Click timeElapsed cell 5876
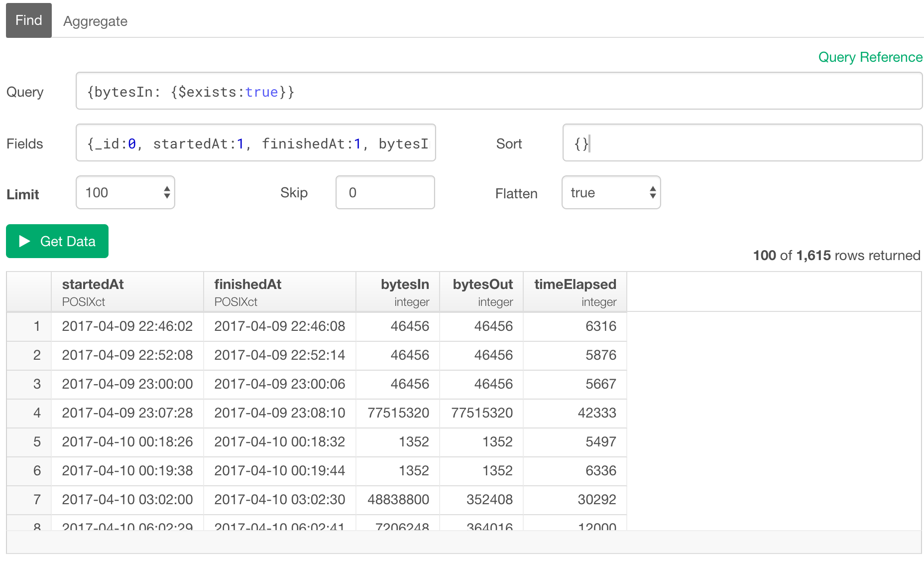Viewport: 924px width, 562px height. (x=575, y=355)
